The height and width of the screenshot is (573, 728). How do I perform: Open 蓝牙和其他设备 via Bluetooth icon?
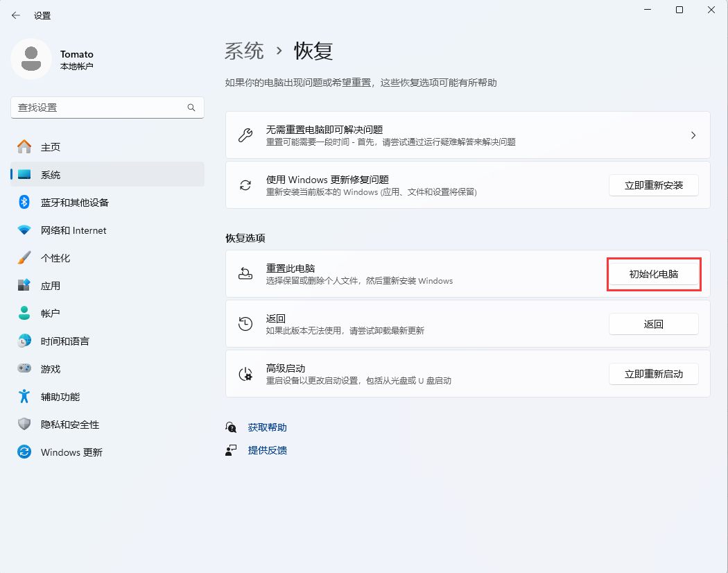24,203
